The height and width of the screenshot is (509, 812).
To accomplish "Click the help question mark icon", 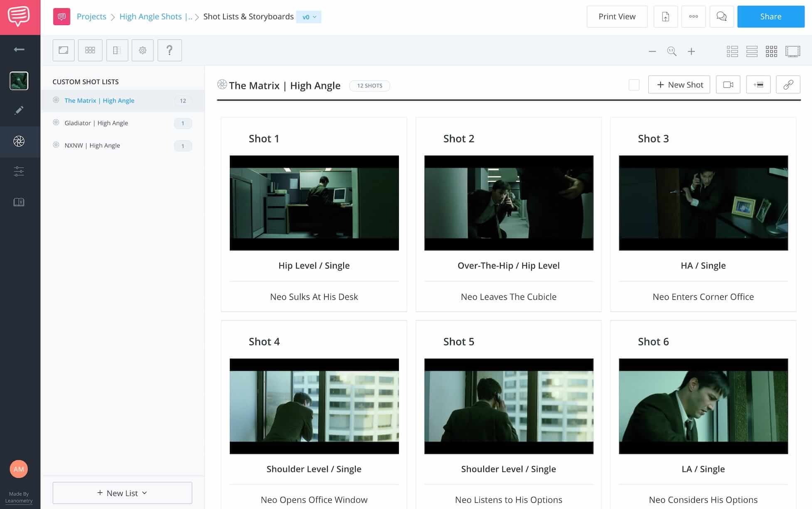I will tap(170, 50).
